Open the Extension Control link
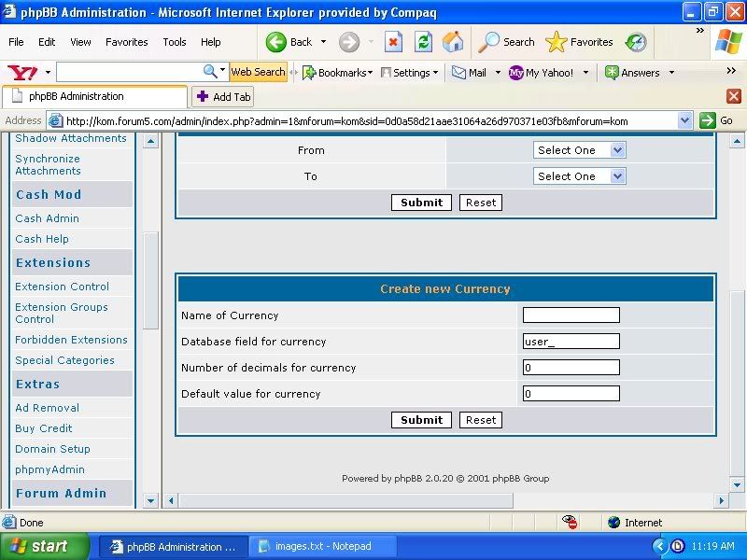The width and height of the screenshot is (747, 560). click(x=62, y=287)
